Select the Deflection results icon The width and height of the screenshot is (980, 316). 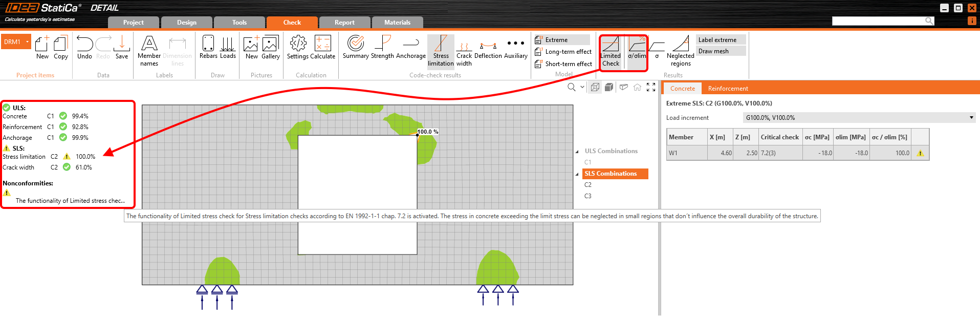click(x=488, y=48)
